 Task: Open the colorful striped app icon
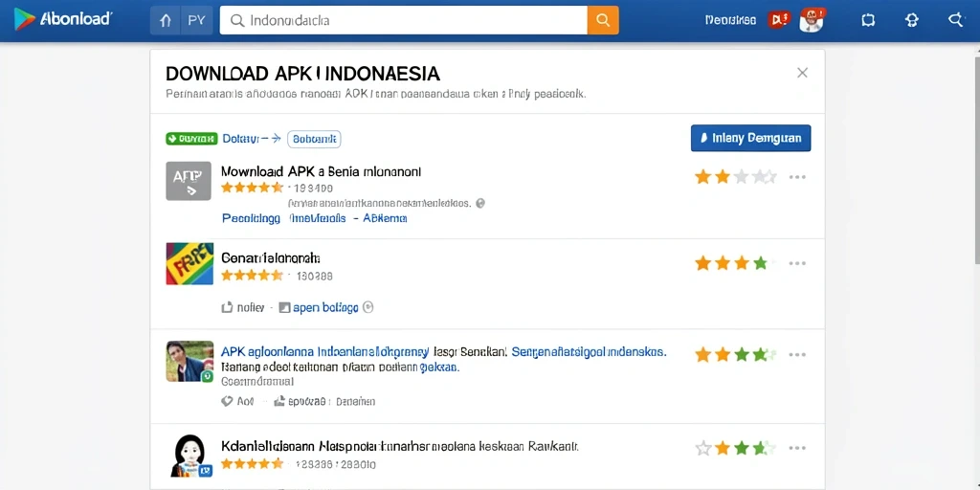coord(189,264)
